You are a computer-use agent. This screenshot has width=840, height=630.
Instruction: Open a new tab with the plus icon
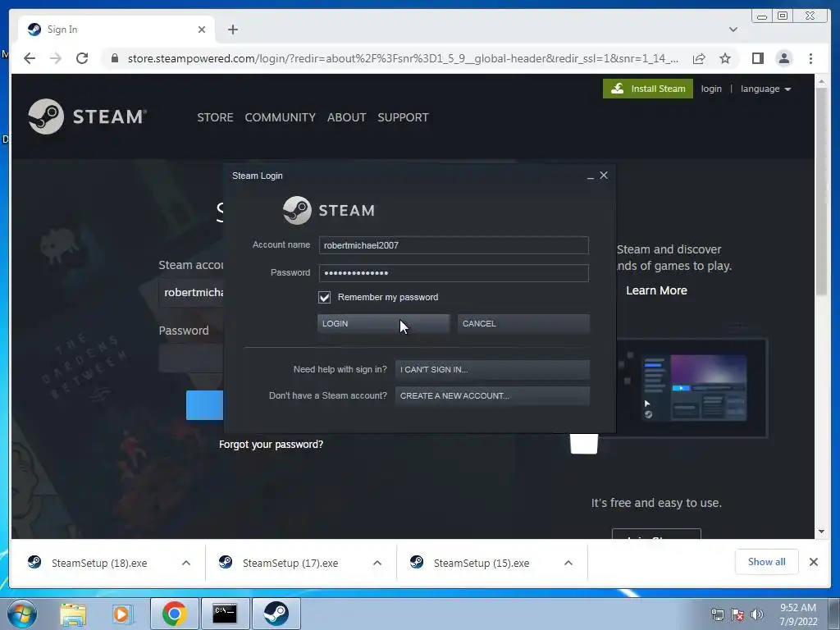point(232,30)
